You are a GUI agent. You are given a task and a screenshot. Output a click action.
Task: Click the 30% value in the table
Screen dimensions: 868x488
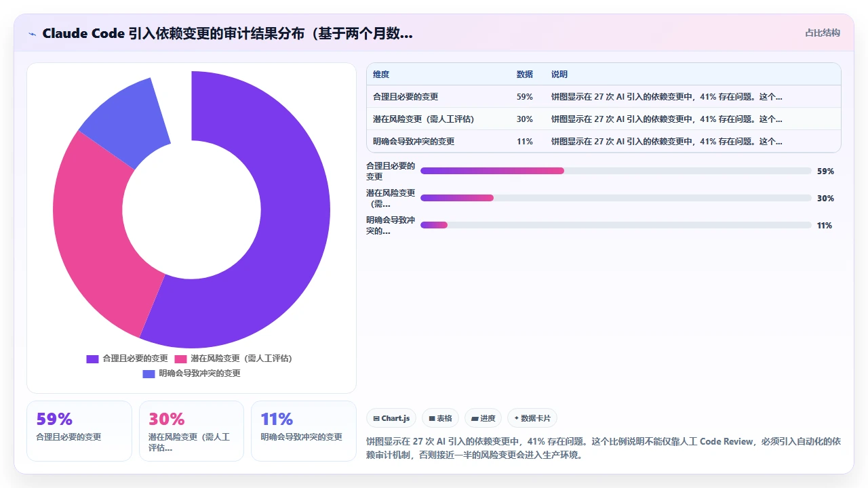click(525, 119)
